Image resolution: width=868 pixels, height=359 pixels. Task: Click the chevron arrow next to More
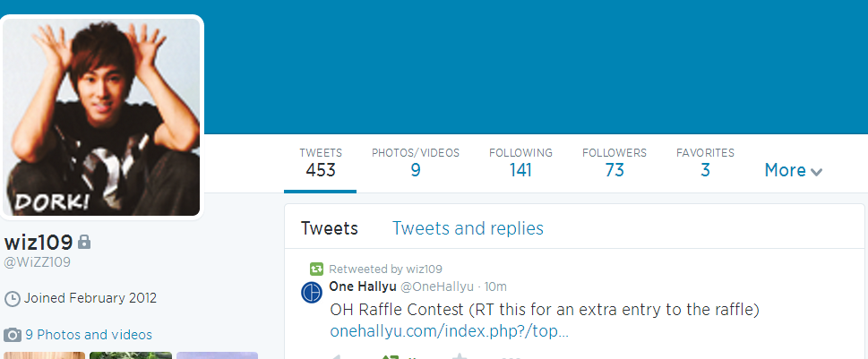816,172
